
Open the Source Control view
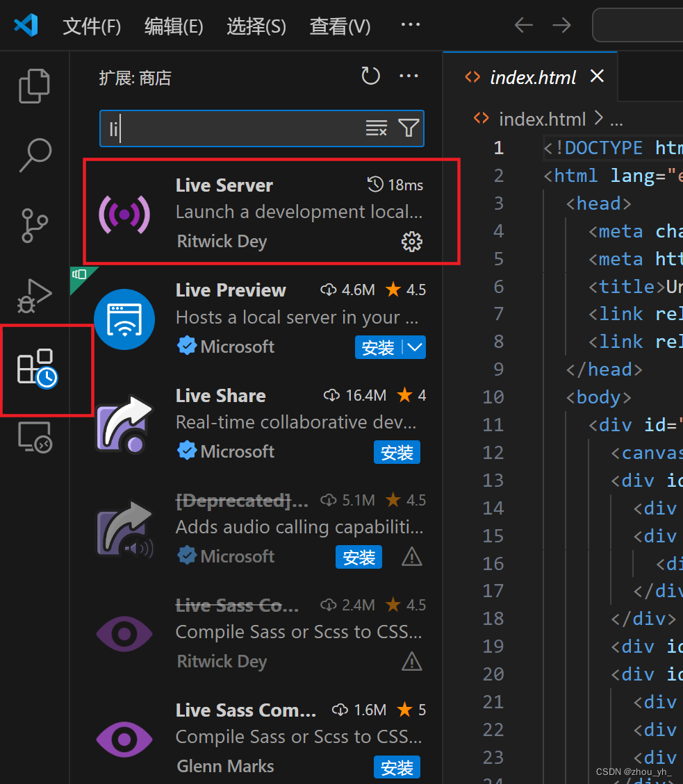pos(35,226)
